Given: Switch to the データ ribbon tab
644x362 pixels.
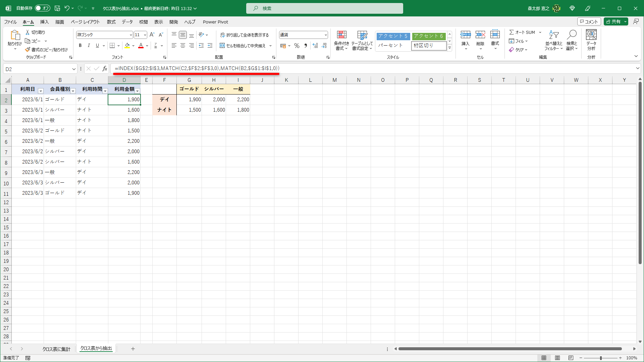Looking at the screenshot, I should point(127,22).
